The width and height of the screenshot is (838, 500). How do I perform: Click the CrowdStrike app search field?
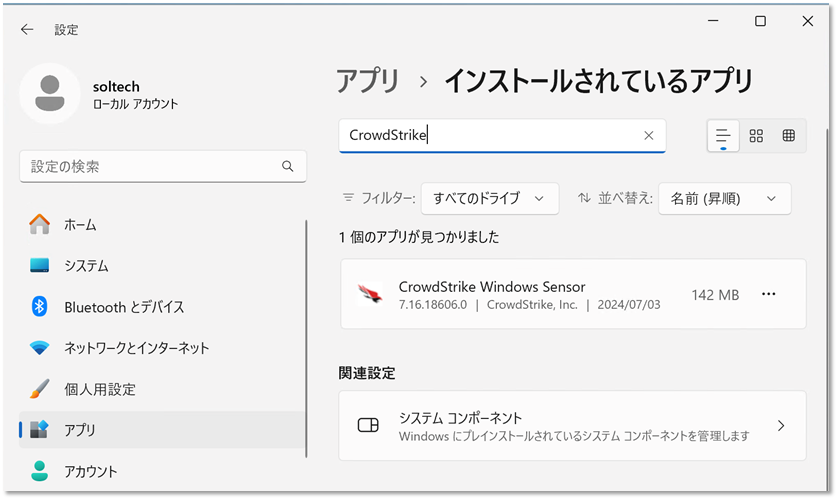[502, 136]
